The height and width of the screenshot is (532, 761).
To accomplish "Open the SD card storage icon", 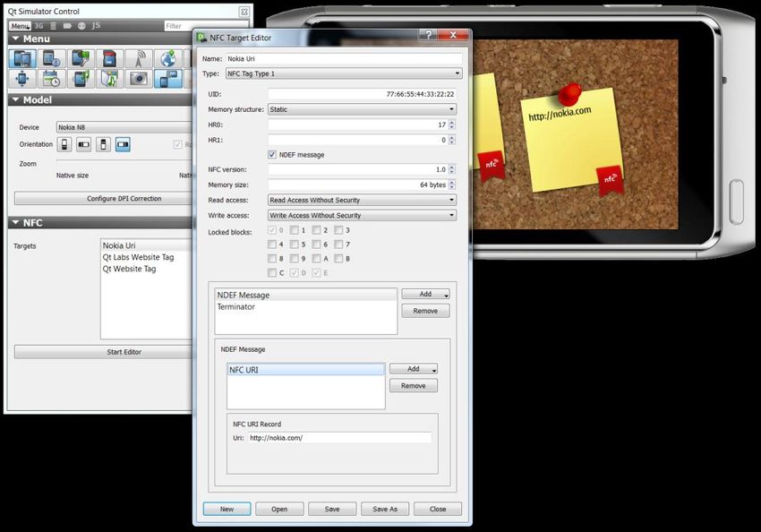I will tap(110, 59).
